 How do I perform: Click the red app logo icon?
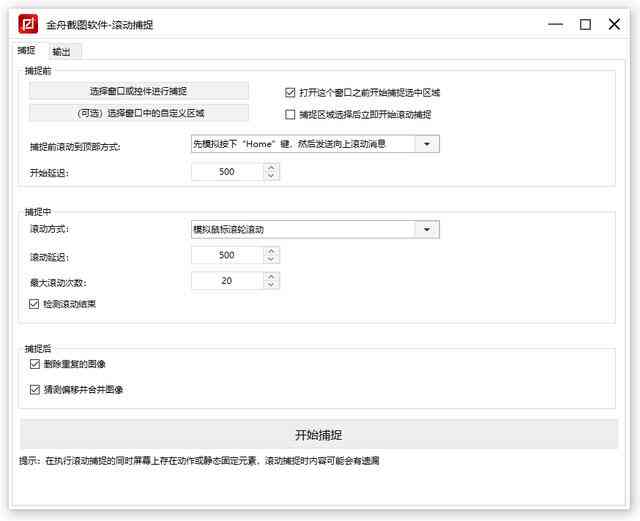pos(28,24)
